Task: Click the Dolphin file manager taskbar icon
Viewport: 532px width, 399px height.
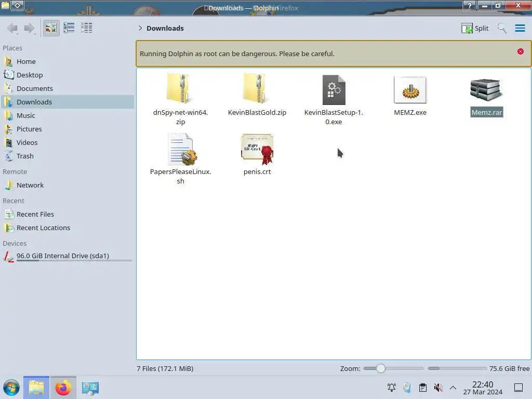Action: click(x=36, y=388)
